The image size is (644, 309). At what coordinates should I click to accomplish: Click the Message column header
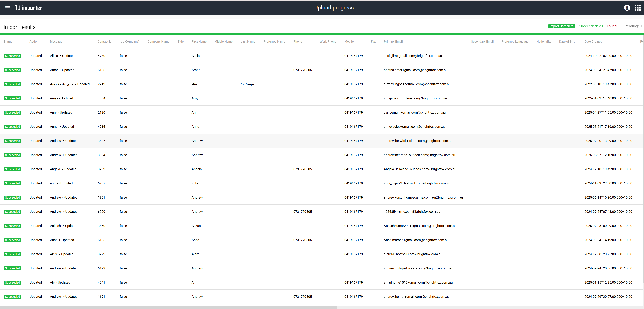(x=56, y=41)
